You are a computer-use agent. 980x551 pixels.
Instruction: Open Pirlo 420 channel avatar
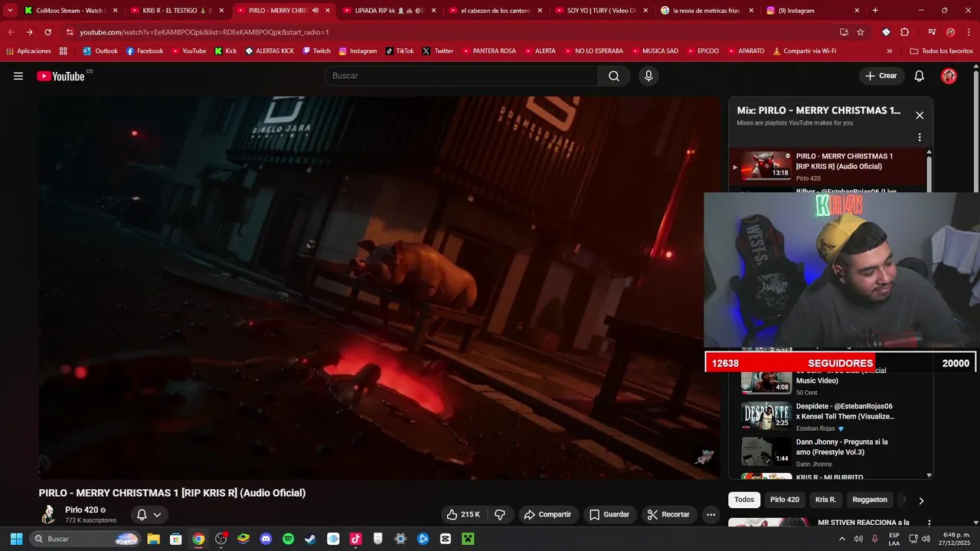point(48,514)
